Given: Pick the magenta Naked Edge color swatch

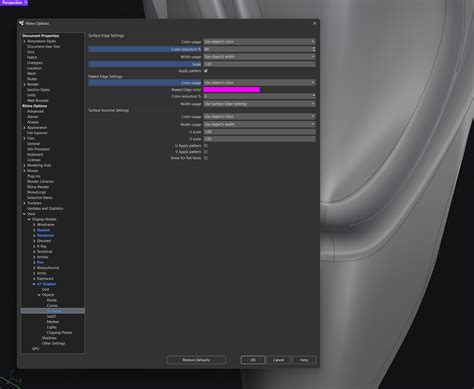Looking at the screenshot, I should [x=232, y=90].
